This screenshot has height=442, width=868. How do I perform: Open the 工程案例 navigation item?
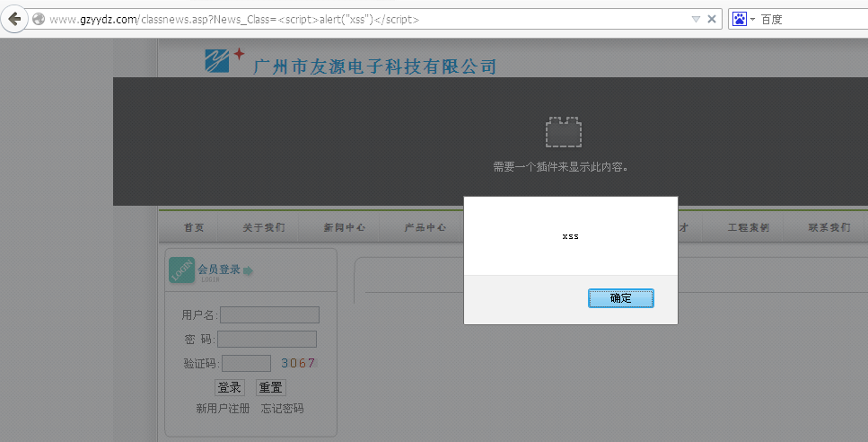[x=749, y=227]
